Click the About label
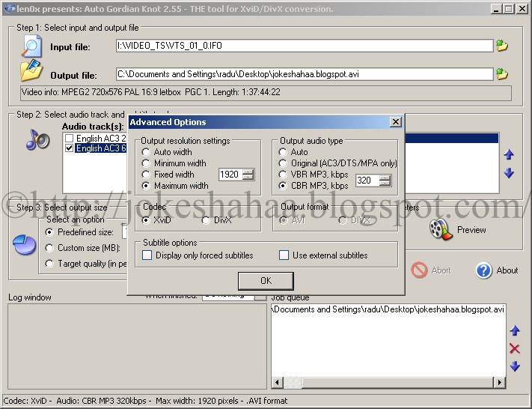Screen dimensions: 532x409 tap(507, 270)
